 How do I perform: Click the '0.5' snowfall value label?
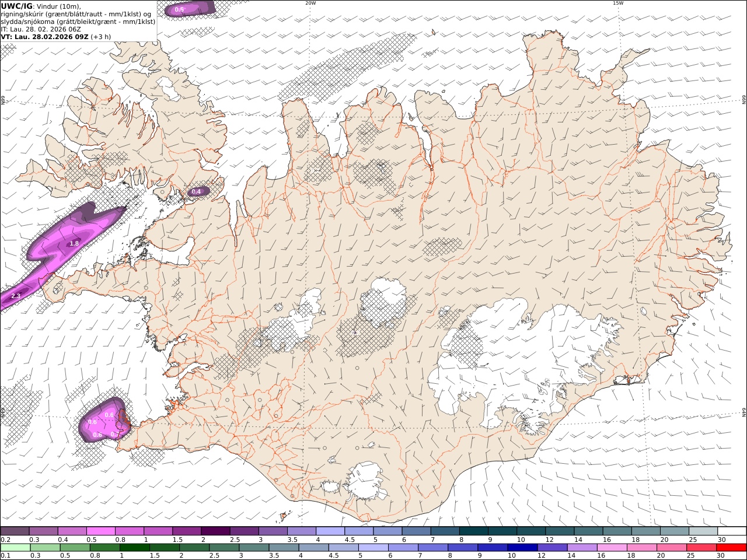click(x=179, y=9)
